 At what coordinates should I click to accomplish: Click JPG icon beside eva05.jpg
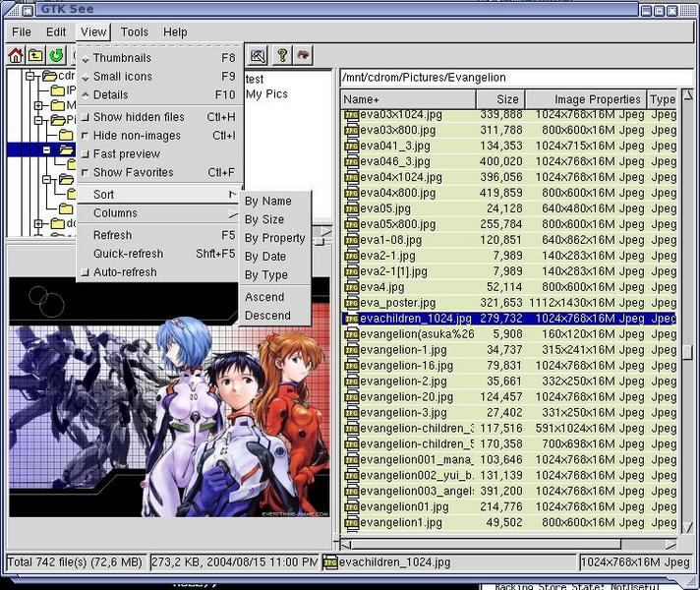(x=351, y=209)
